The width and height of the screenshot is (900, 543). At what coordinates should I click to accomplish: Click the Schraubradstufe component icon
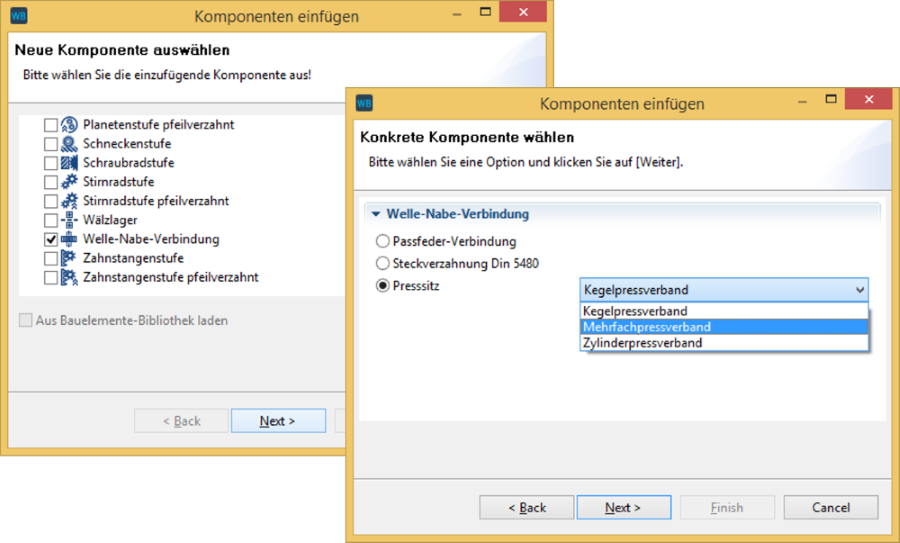tap(69, 163)
